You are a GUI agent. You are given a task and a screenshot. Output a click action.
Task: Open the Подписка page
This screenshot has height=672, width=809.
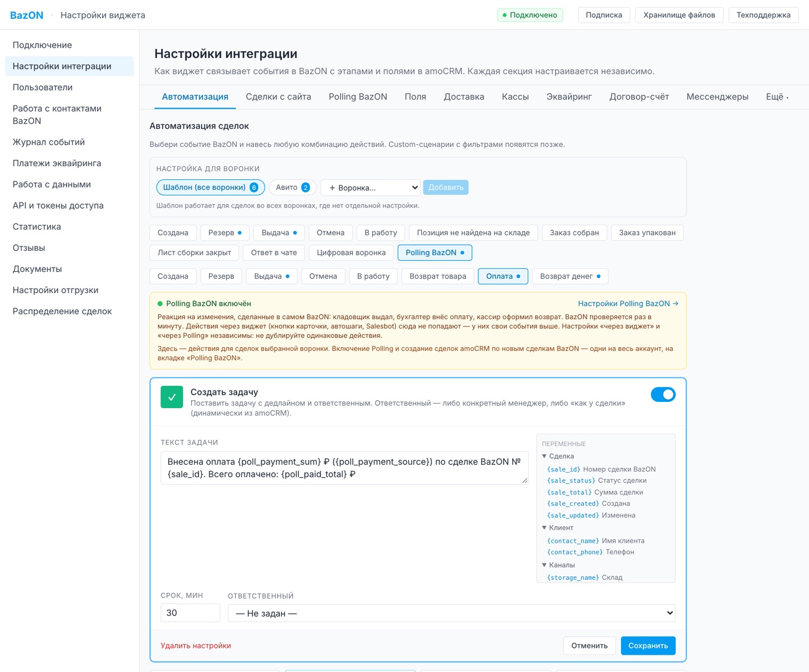(604, 15)
